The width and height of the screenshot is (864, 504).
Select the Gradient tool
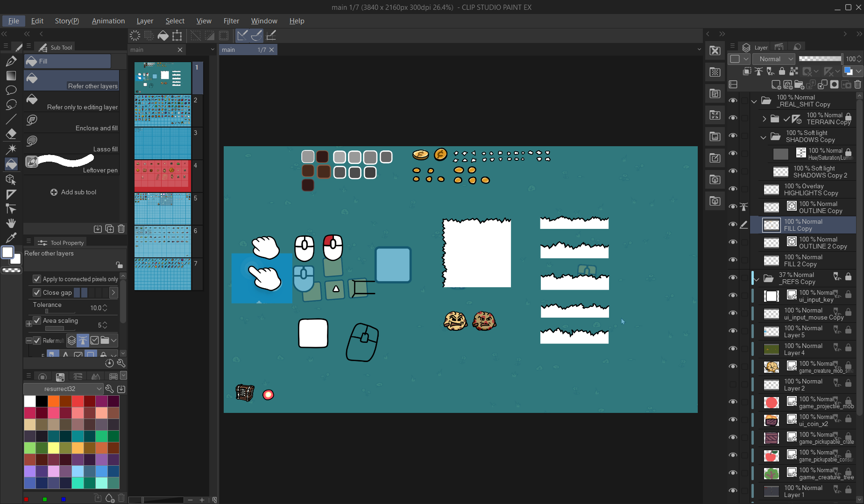11,76
